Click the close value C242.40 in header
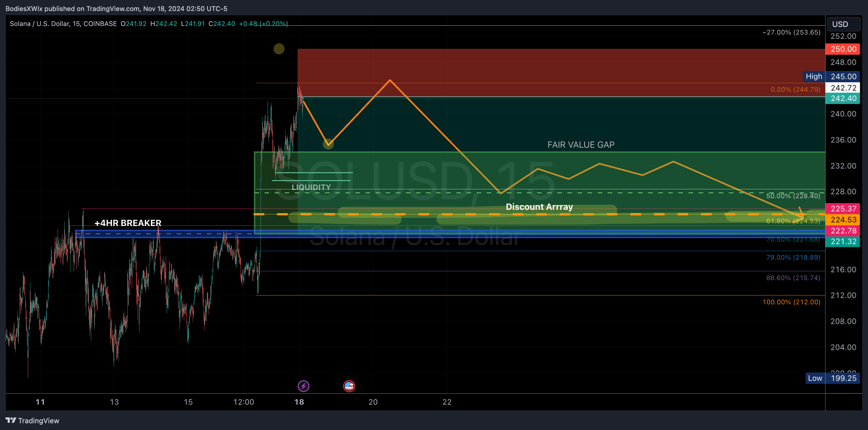 (222, 24)
